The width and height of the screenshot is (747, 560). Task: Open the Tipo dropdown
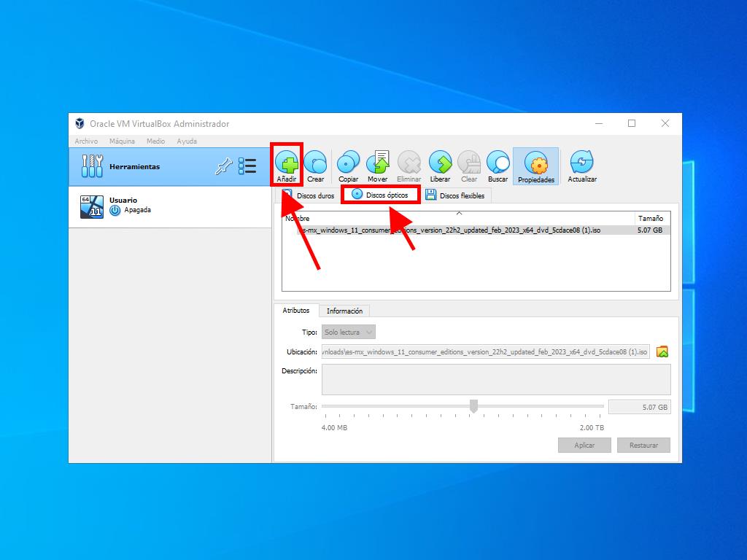coord(349,332)
